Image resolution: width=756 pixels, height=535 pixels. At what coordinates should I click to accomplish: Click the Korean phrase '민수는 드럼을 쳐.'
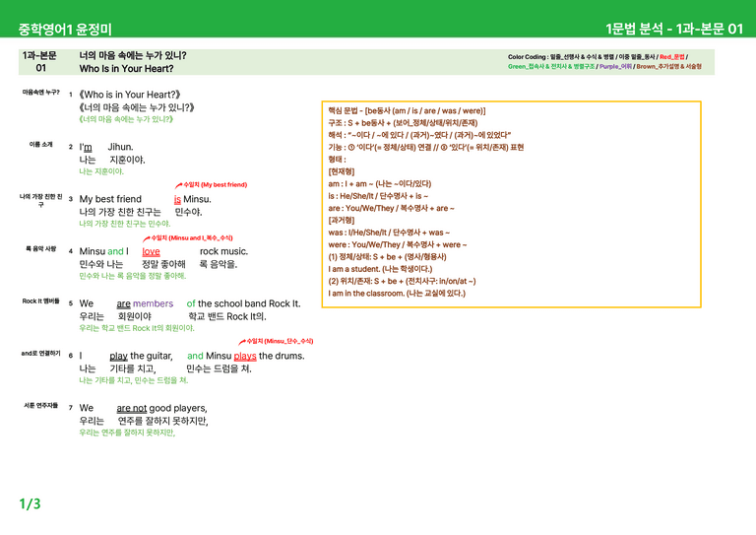click(x=219, y=368)
